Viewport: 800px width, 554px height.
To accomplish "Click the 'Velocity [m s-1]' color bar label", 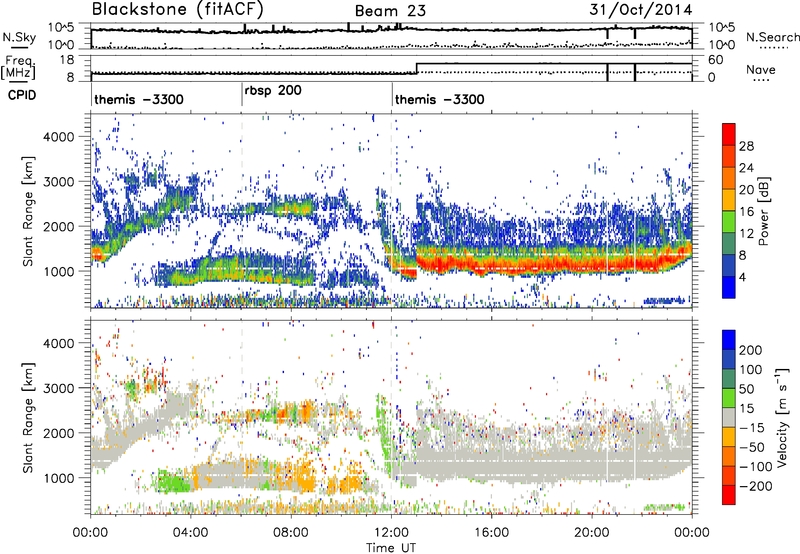I will click(782, 417).
